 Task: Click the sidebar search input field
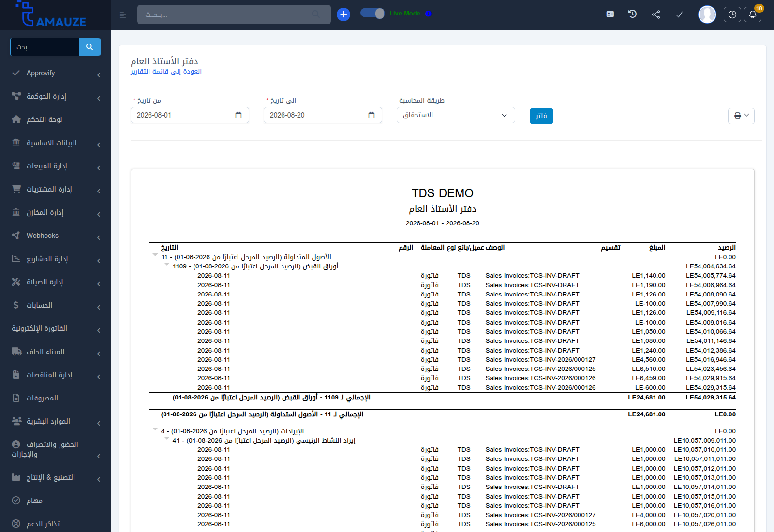click(x=45, y=47)
